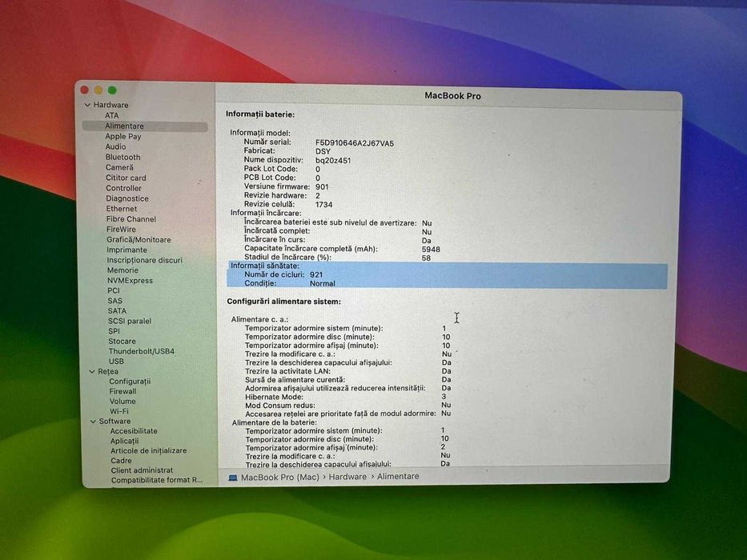This screenshot has width=747, height=560.
Task: Click the serial number F5D910646A2J67VA5
Action: click(355, 143)
